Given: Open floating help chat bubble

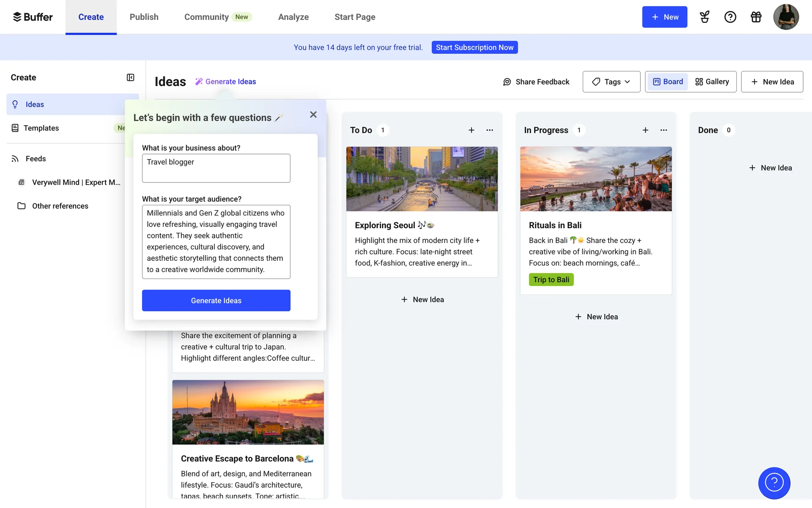Looking at the screenshot, I should (x=774, y=483).
